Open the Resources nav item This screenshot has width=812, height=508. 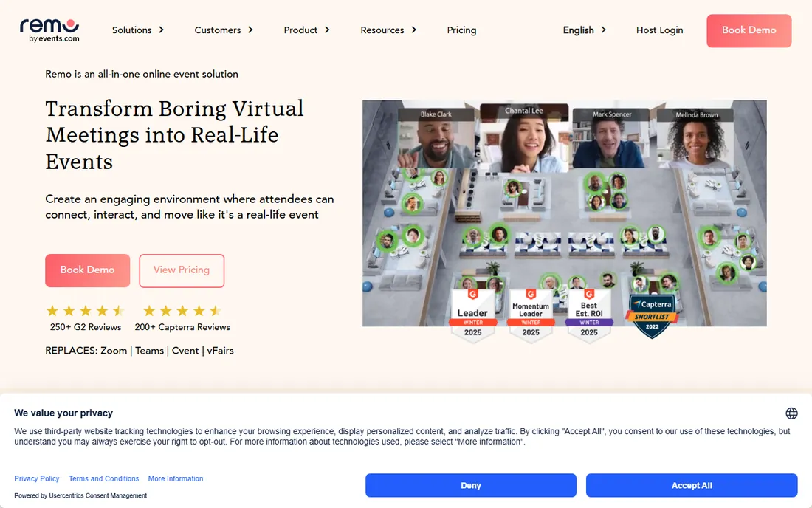point(382,30)
